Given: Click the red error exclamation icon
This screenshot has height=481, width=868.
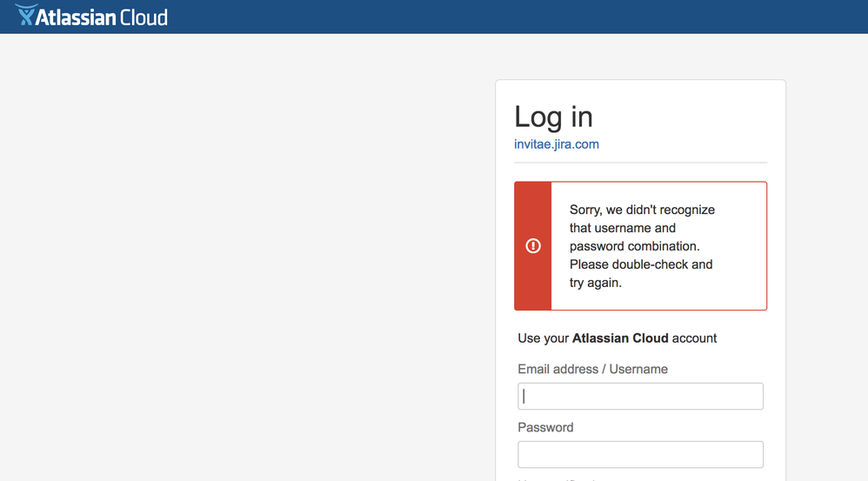Looking at the screenshot, I should [533, 246].
